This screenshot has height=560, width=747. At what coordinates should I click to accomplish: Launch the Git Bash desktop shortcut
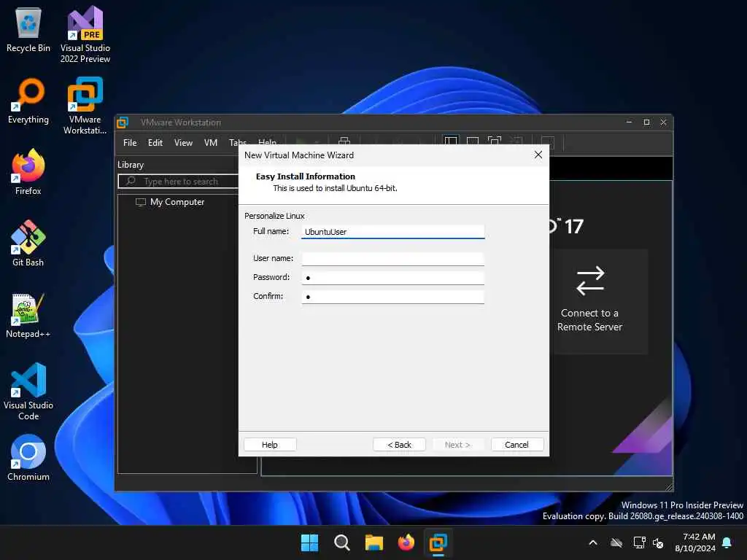pyautogui.click(x=28, y=244)
